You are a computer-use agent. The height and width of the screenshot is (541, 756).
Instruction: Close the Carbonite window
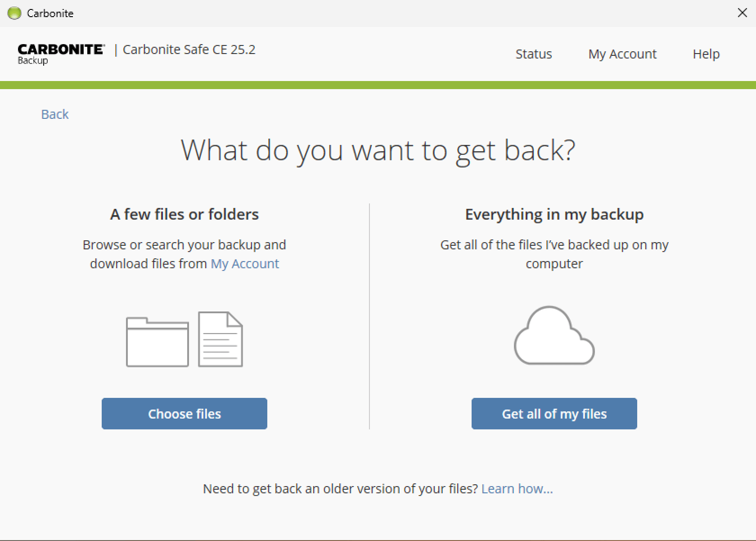point(742,13)
